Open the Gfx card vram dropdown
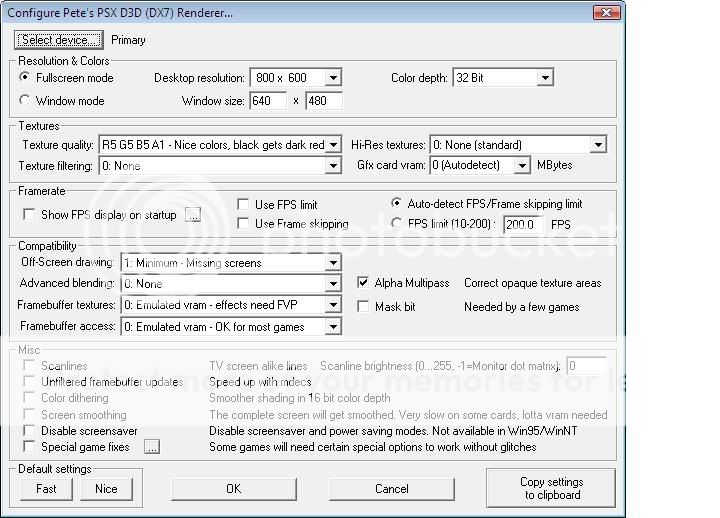The image size is (720, 518). tap(521, 166)
